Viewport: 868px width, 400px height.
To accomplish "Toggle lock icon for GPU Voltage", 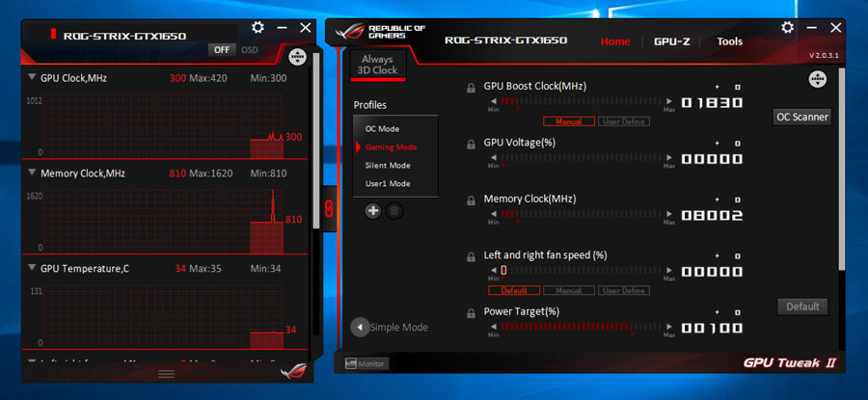I will pyautogui.click(x=471, y=144).
